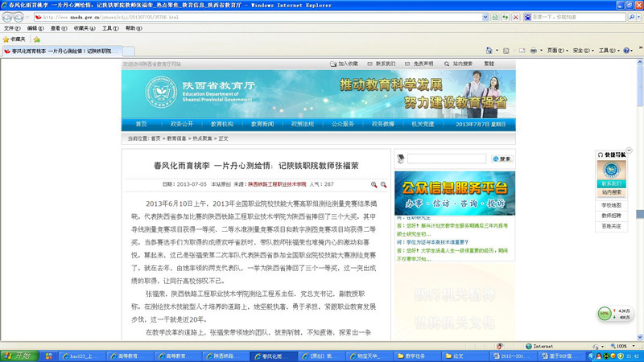This screenshot has width=644, height=362.
Task: Open the 页面(P) dropdown in command bar
Action: pos(555,50)
